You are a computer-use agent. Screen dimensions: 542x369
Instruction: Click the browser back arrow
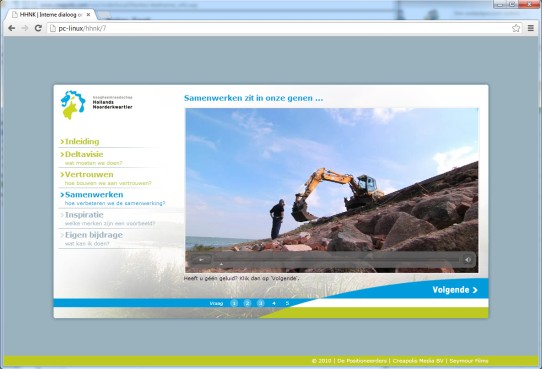click(11, 28)
